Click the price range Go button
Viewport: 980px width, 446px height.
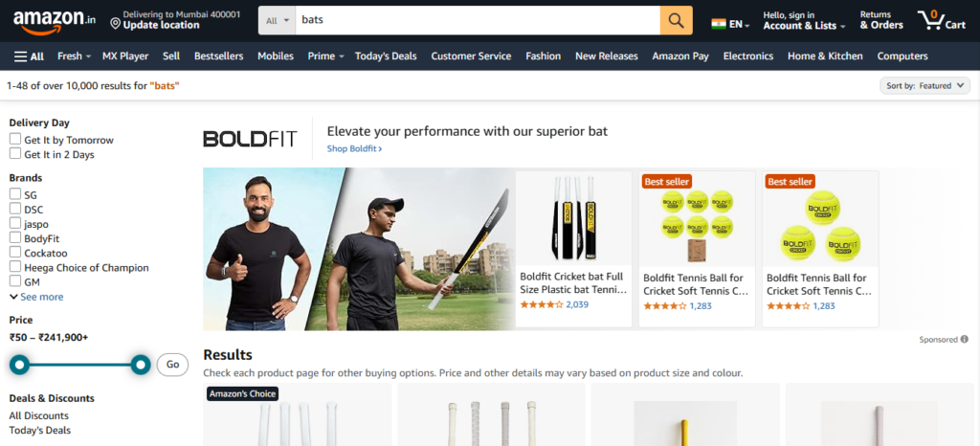172,365
